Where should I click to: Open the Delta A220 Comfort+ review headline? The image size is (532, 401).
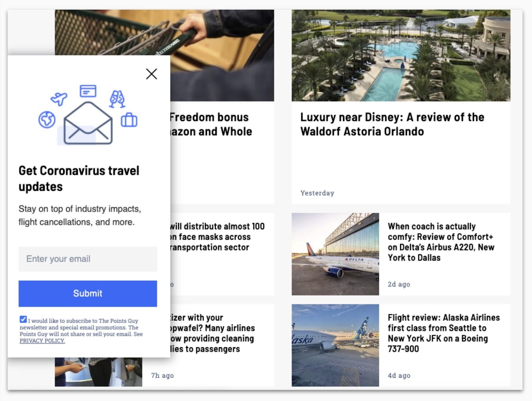(x=441, y=242)
